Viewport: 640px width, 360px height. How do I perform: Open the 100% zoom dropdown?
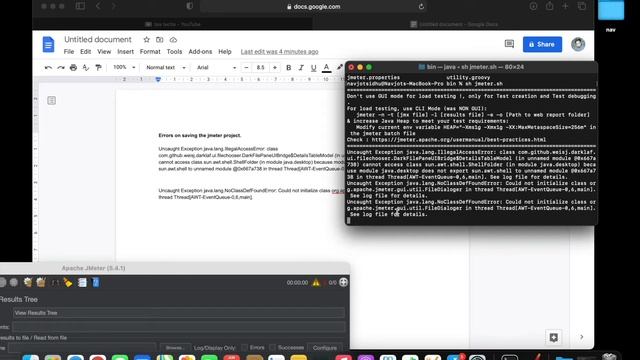pos(124,67)
